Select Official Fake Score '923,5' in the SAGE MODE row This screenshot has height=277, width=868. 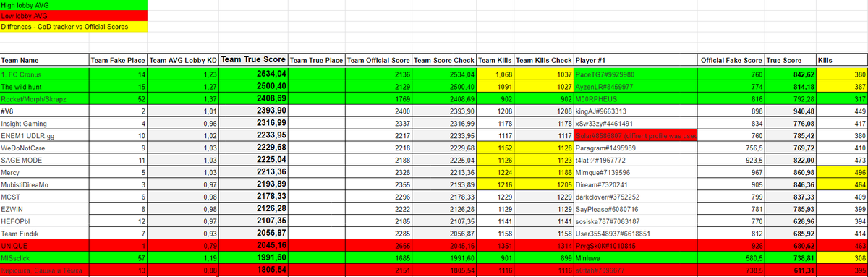(x=731, y=161)
